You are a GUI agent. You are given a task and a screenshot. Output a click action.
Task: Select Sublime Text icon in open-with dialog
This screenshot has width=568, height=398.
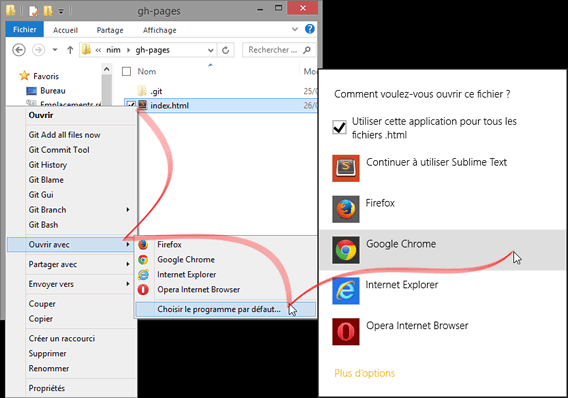(x=346, y=168)
